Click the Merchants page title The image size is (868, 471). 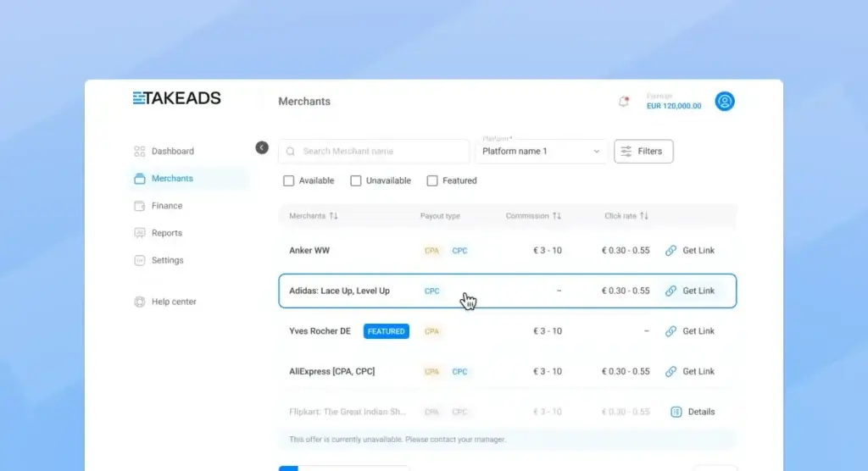click(x=304, y=102)
